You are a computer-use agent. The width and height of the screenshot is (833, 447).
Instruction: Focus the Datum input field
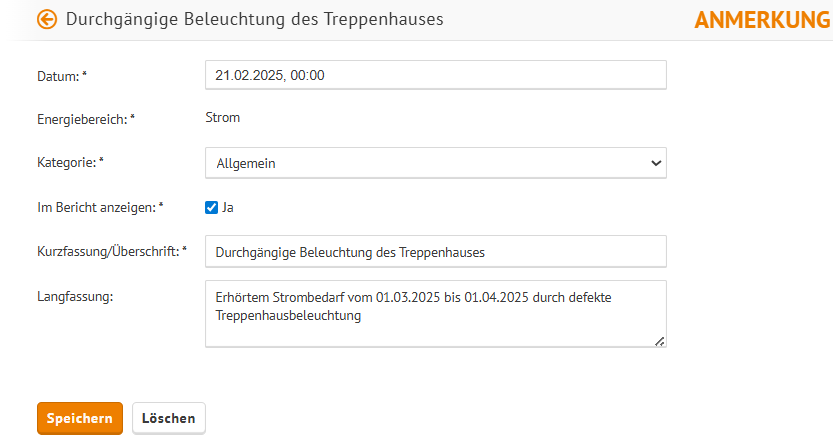[436, 75]
